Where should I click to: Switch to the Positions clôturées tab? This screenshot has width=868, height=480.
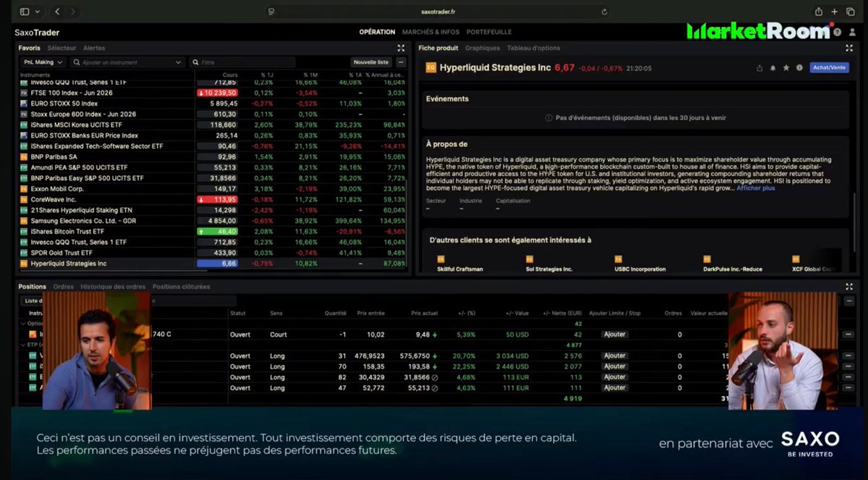(181, 287)
